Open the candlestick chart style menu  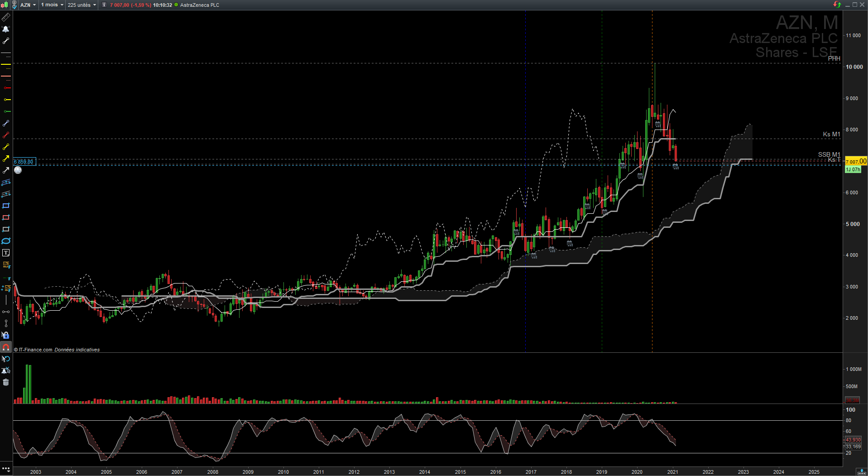pyautogui.click(x=4, y=5)
